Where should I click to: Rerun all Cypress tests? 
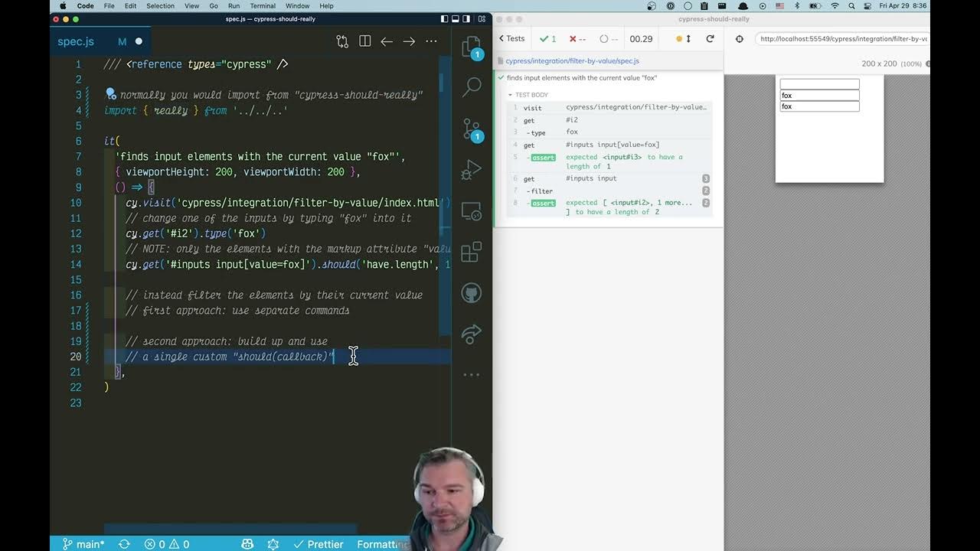pos(710,38)
